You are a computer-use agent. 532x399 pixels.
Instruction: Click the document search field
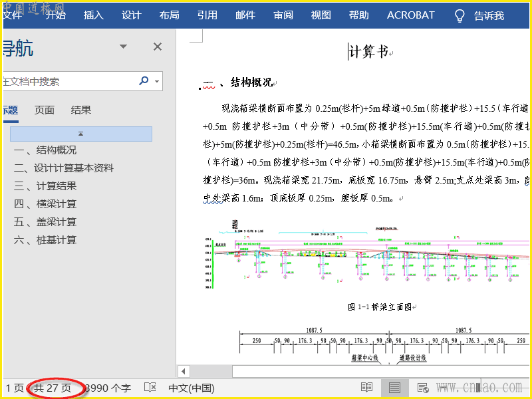click(70, 81)
